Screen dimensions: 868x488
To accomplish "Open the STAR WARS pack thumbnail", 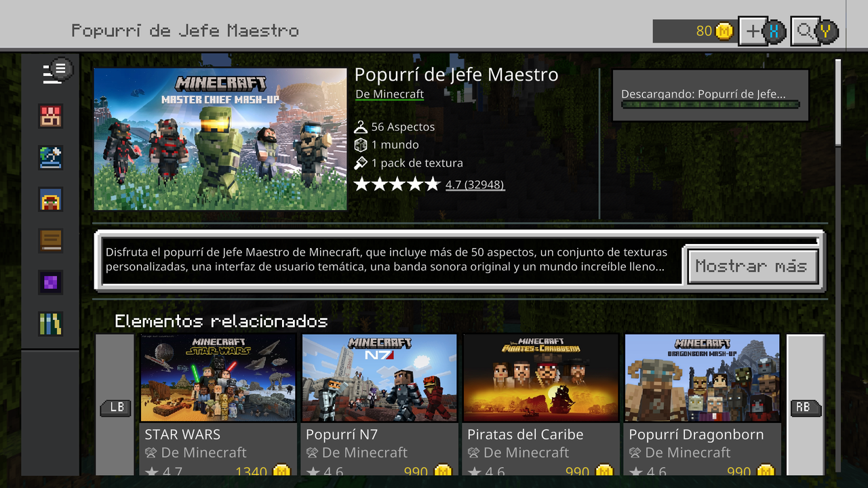I will 218,378.
